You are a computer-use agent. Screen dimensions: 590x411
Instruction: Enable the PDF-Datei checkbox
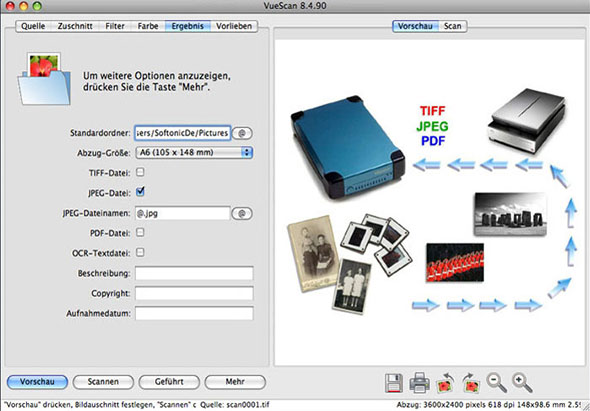pos(140,232)
